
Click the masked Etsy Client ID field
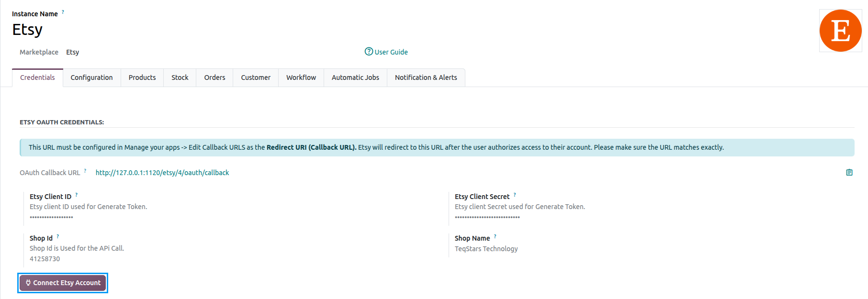[51, 217]
